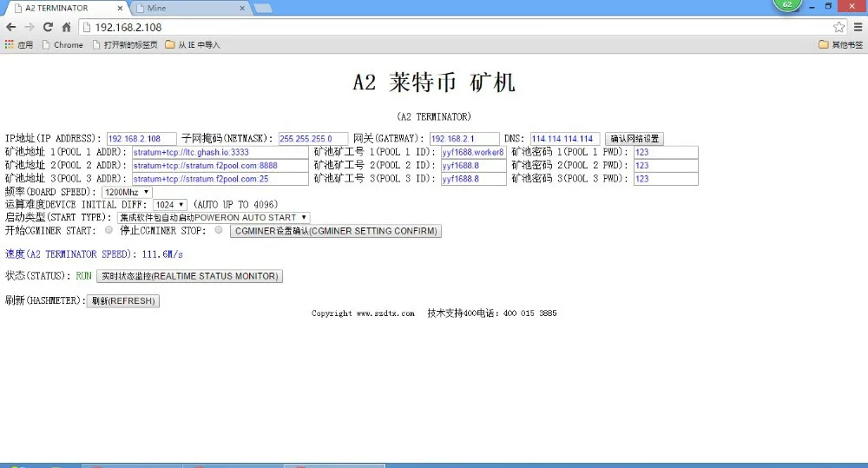
Task: Click the REFRESH hashmeter button
Action: (x=123, y=300)
